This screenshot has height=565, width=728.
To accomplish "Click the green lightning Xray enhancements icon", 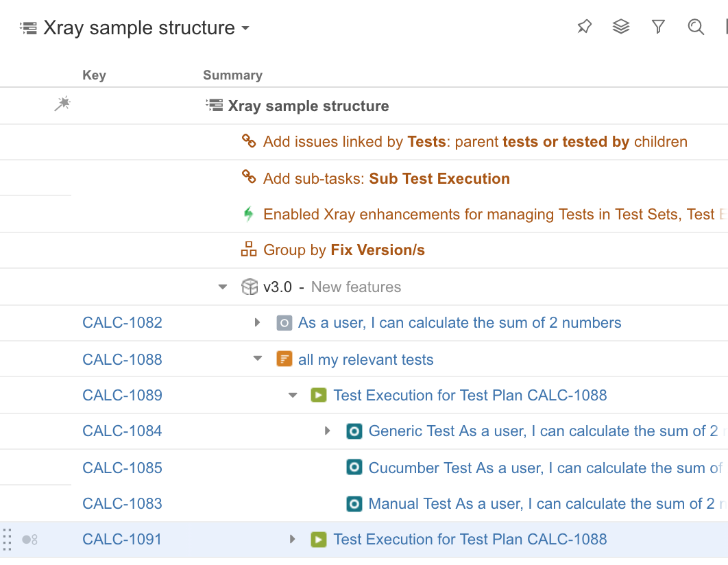I will pos(249,213).
